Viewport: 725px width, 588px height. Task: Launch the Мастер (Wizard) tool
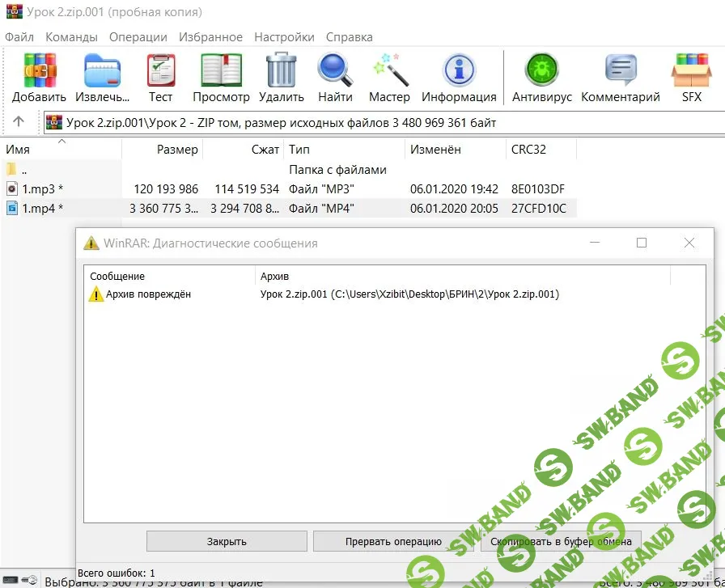pyautogui.click(x=389, y=78)
